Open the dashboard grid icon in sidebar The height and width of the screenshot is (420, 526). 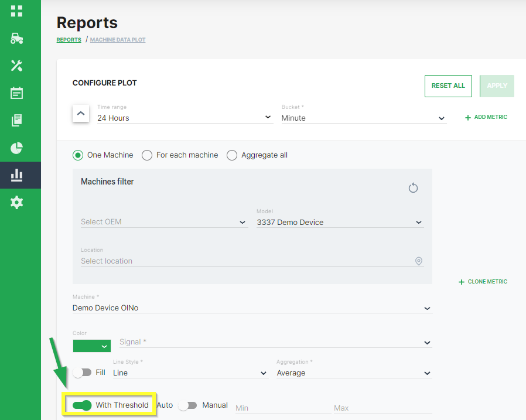16,11
